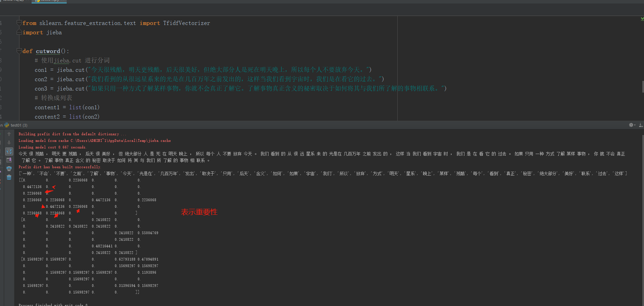The height and width of the screenshot is (306, 644).
Task: Click sklearn.feature_extraction.text module name
Action: point(88,23)
